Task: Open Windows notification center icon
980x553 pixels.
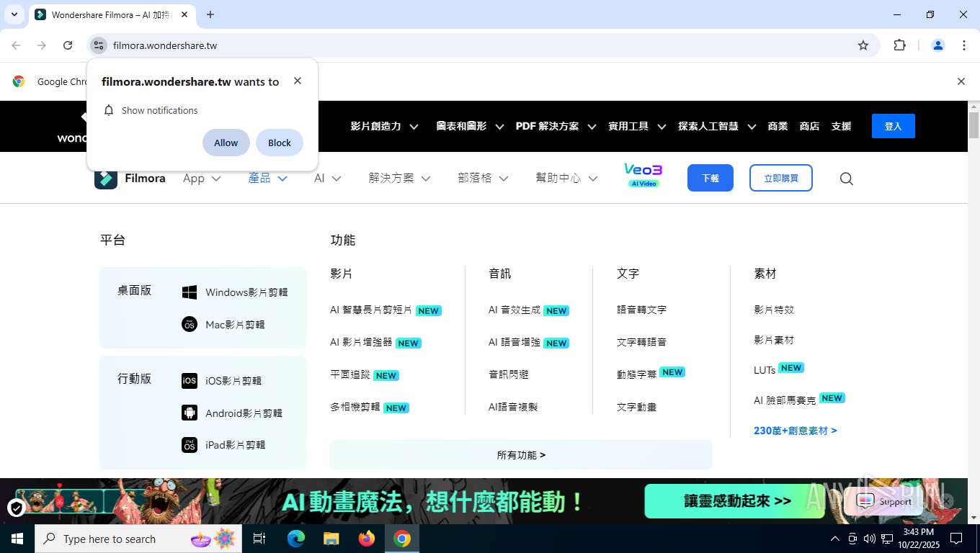Action: pyautogui.click(x=956, y=539)
